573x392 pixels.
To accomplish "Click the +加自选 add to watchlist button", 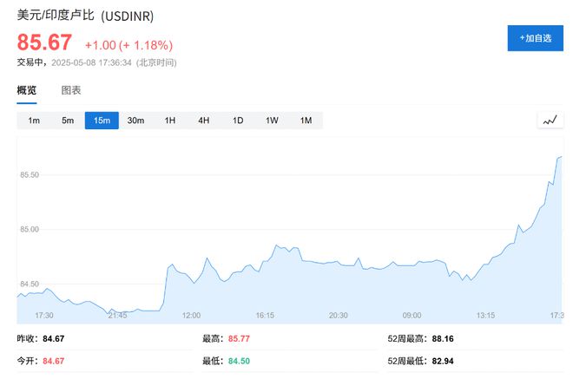I will point(535,38).
